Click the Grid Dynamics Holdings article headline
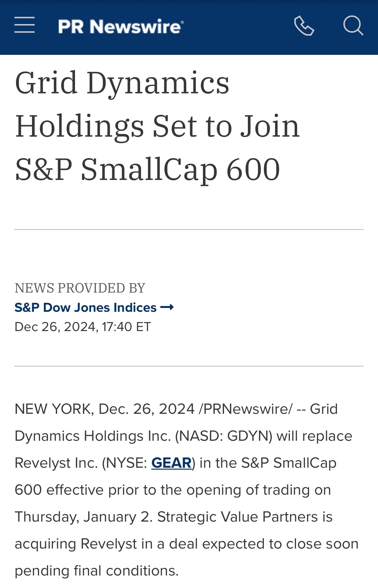 [157, 126]
